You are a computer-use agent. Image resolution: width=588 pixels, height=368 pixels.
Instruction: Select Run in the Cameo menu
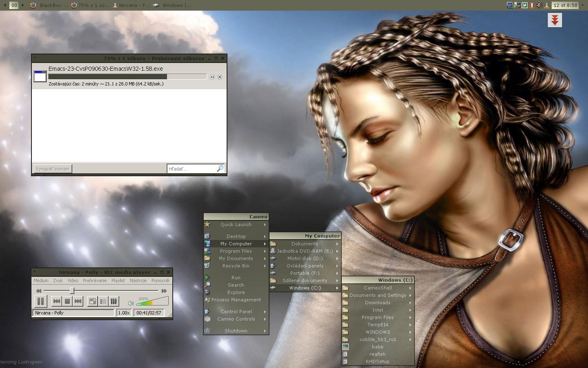pyautogui.click(x=236, y=278)
